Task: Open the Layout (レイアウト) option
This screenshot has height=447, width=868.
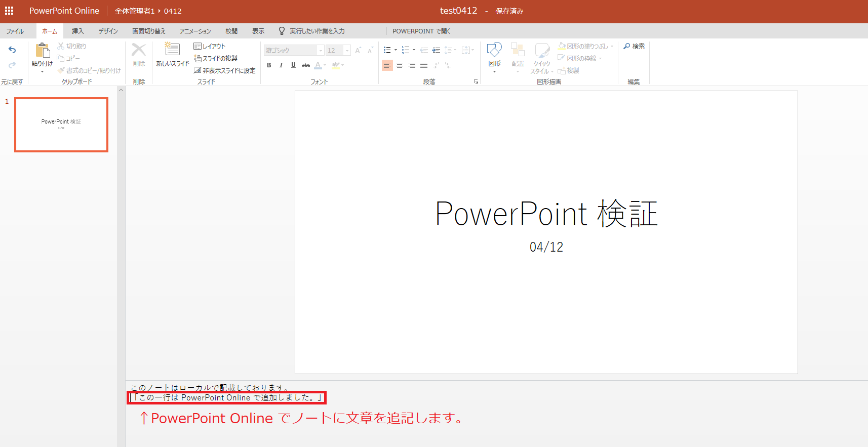Action: (210, 46)
